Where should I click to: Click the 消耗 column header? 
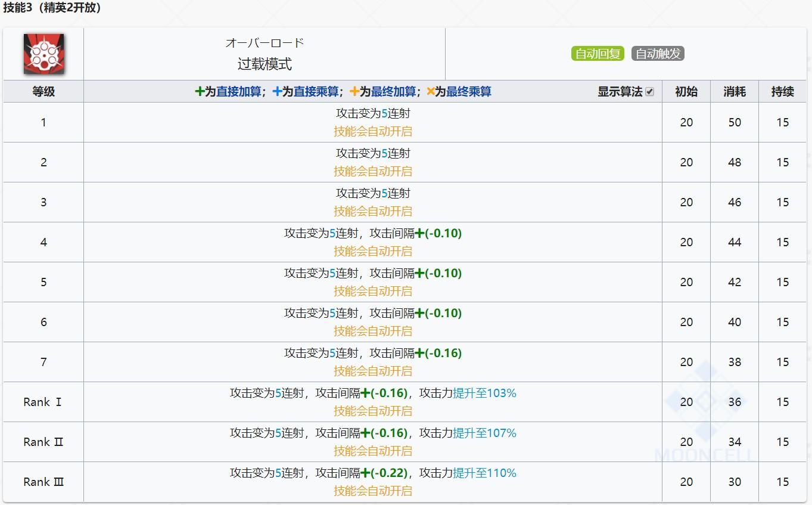735,92
